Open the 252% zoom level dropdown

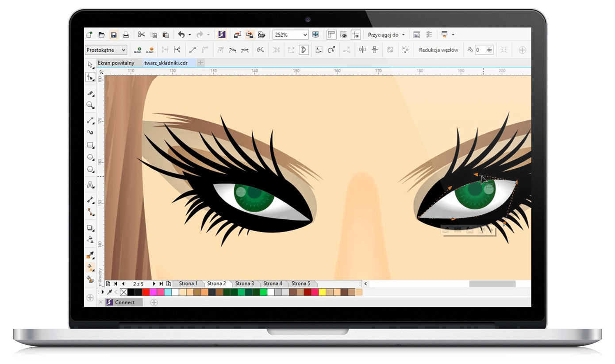point(305,34)
